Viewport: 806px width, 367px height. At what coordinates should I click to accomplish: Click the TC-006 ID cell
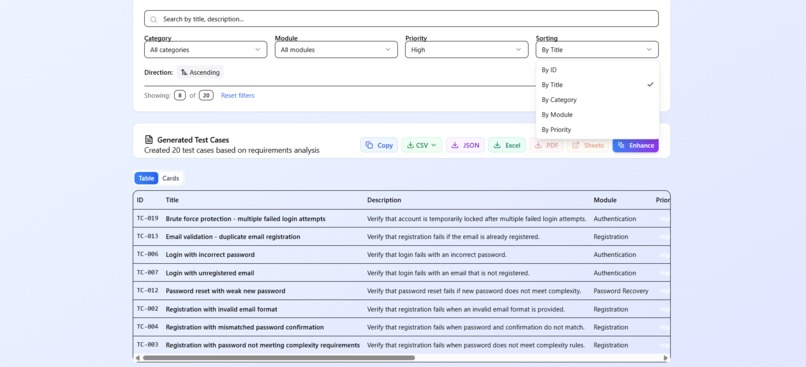click(x=148, y=254)
